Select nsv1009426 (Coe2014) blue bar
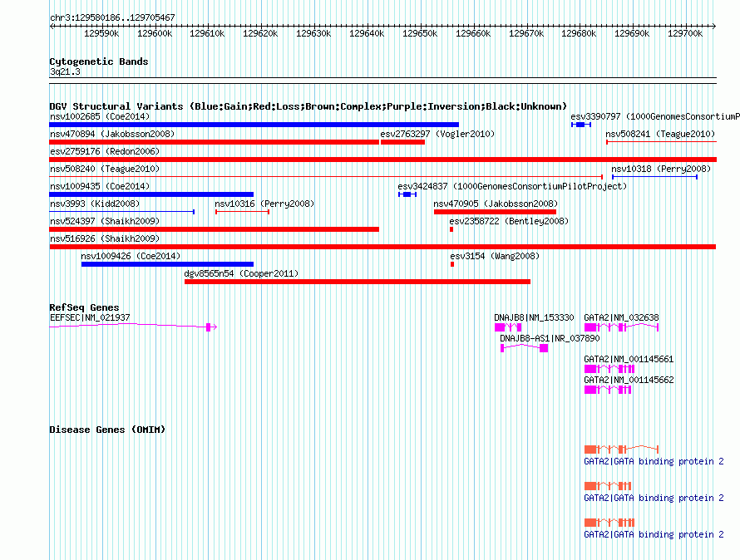The width and height of the screenshot is (740, 560). point(167,264)
